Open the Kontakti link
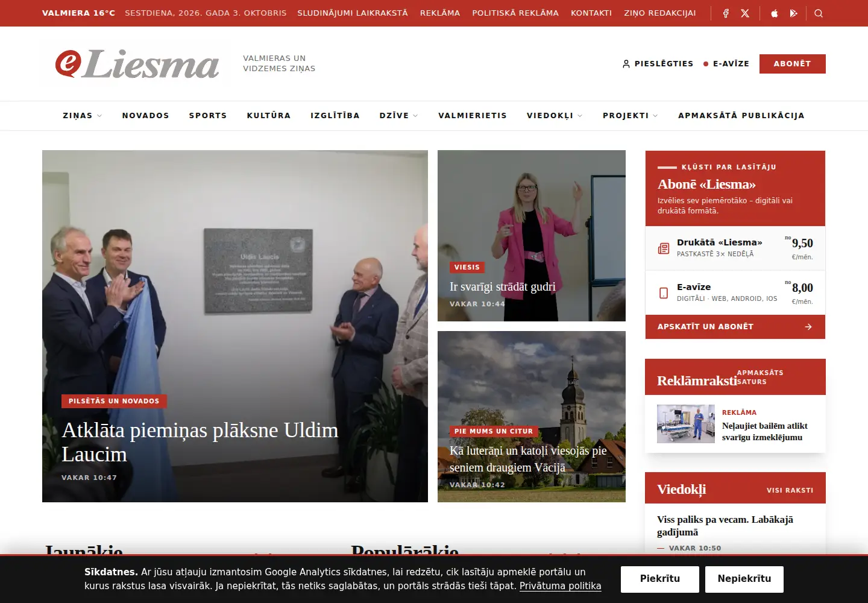The image size is (868, 603). point(591,13)
